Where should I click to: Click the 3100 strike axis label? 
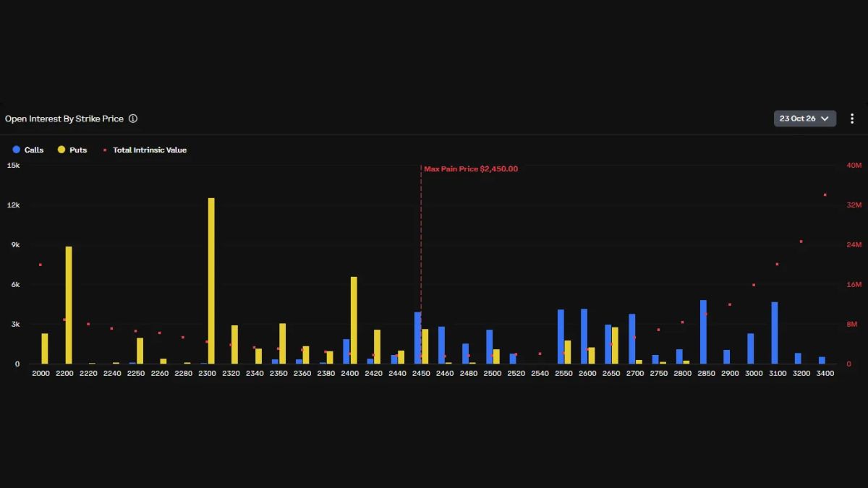pos(778,373)
